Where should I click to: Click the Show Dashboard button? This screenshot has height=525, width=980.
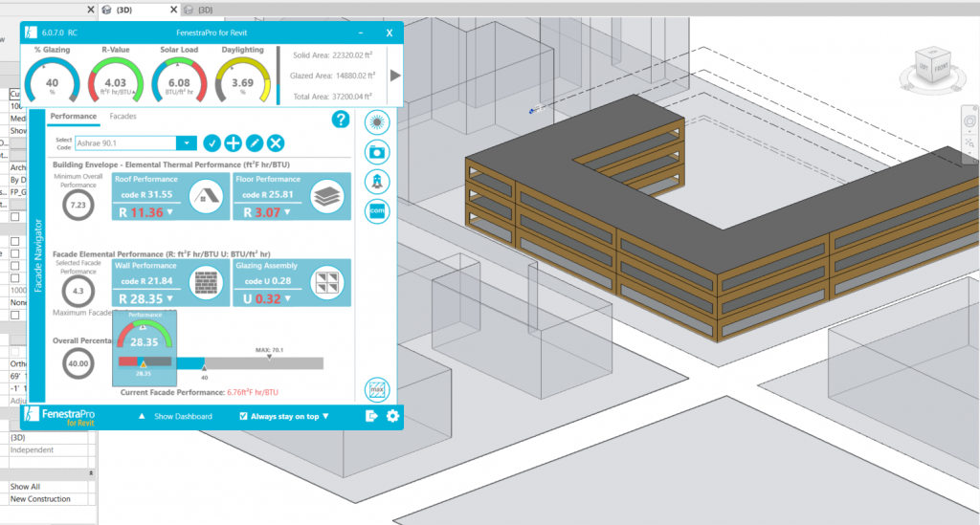pos(183,416)
